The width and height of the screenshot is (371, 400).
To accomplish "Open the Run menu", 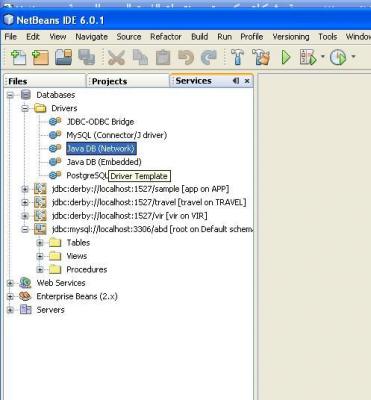I will [x=224, y=37].
